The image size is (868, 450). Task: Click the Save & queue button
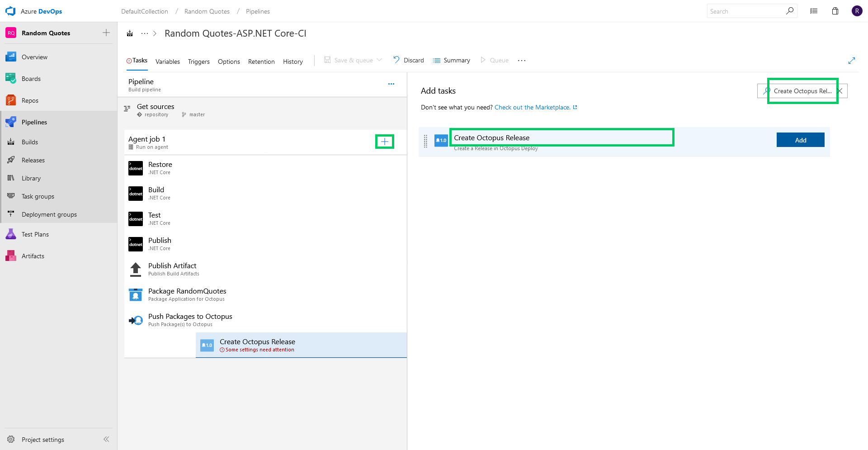(x=349, y=60)
